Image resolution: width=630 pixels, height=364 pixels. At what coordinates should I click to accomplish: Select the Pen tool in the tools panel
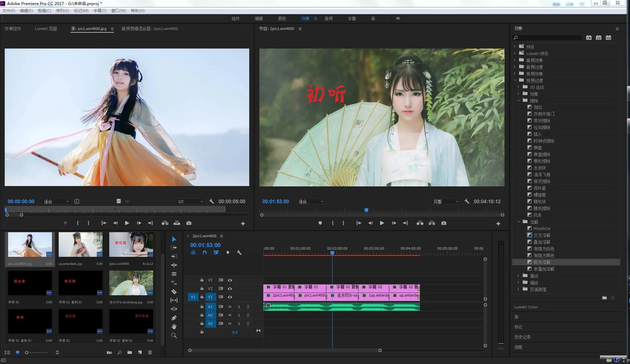click(174, 318)
